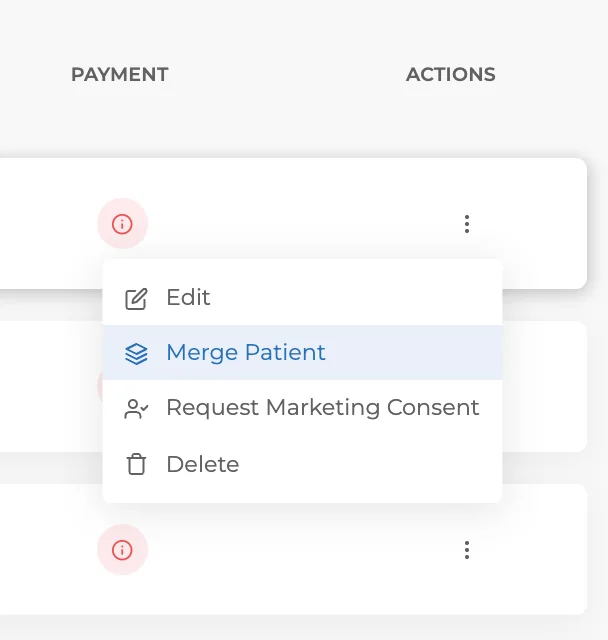This screenshot has width=608, height=640.
Task: Click the red payment info icon in the last row
Action: pos(122,550)
